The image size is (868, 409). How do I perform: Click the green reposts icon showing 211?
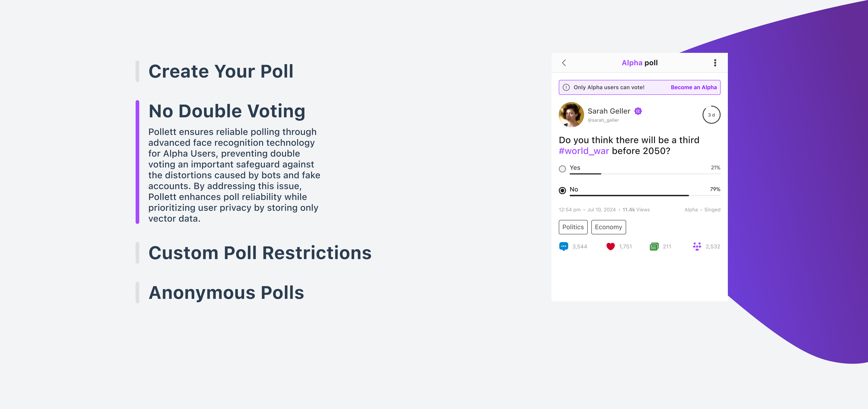pos(654,246)
